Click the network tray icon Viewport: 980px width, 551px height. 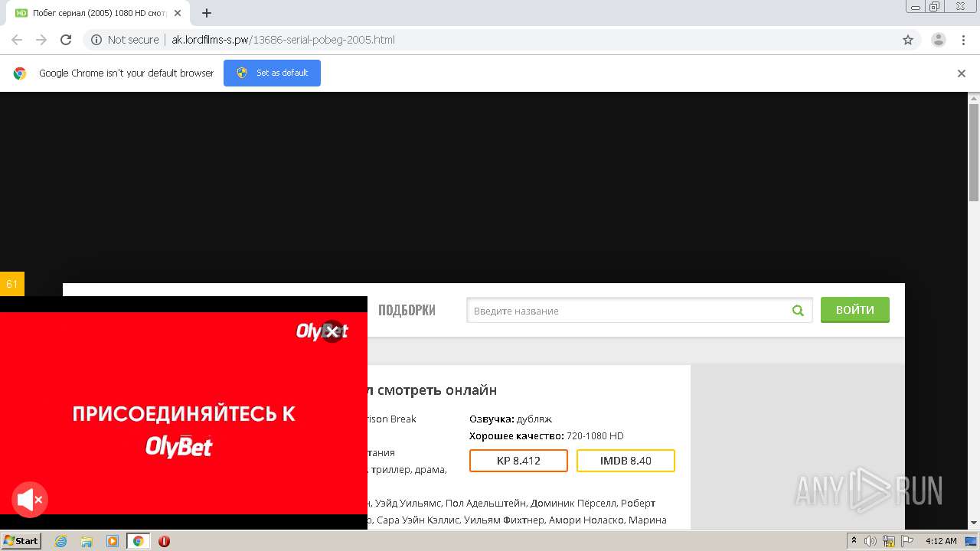click(889, 541)
